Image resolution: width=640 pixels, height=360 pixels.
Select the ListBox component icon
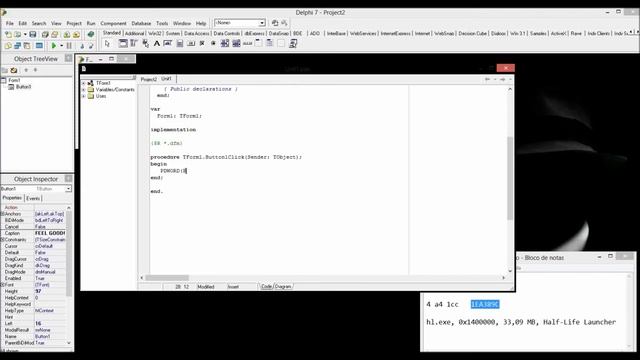pos(224,43)
